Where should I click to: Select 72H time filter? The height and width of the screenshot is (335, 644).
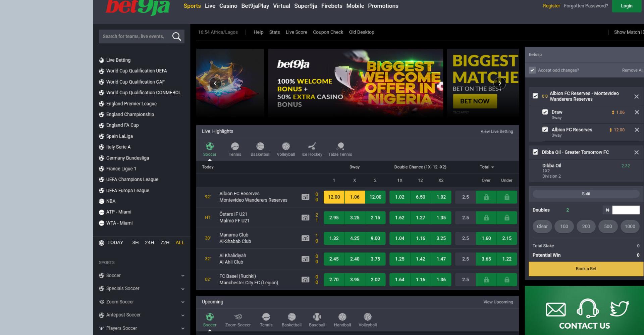165,242
